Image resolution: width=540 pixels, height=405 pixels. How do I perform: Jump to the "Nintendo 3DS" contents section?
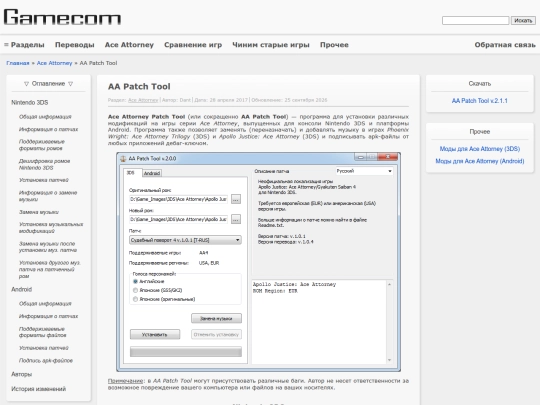click(30, 103)
